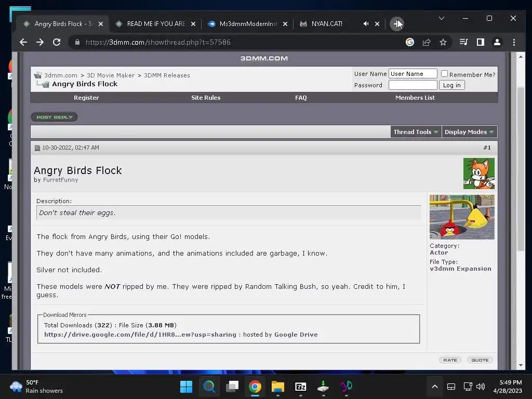Close the NYAN.CAT tab
This screenshot has height=399, width=532.
pyautogui.click(x=377, y=24)
